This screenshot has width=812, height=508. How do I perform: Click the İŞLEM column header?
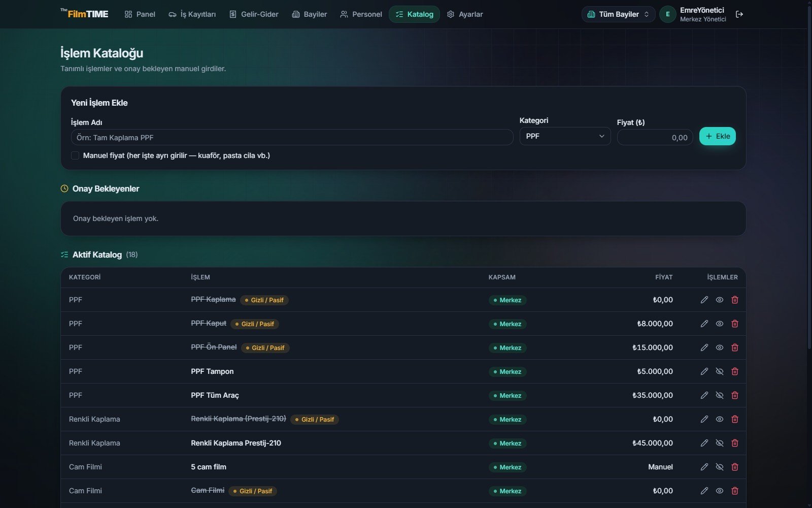pyautogui.click(x=200, y=277)
